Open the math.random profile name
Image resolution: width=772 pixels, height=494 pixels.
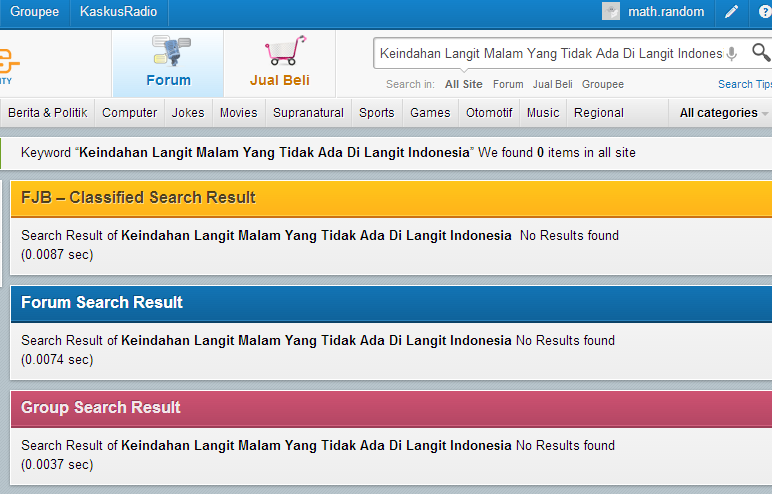[x=666, y=11]
